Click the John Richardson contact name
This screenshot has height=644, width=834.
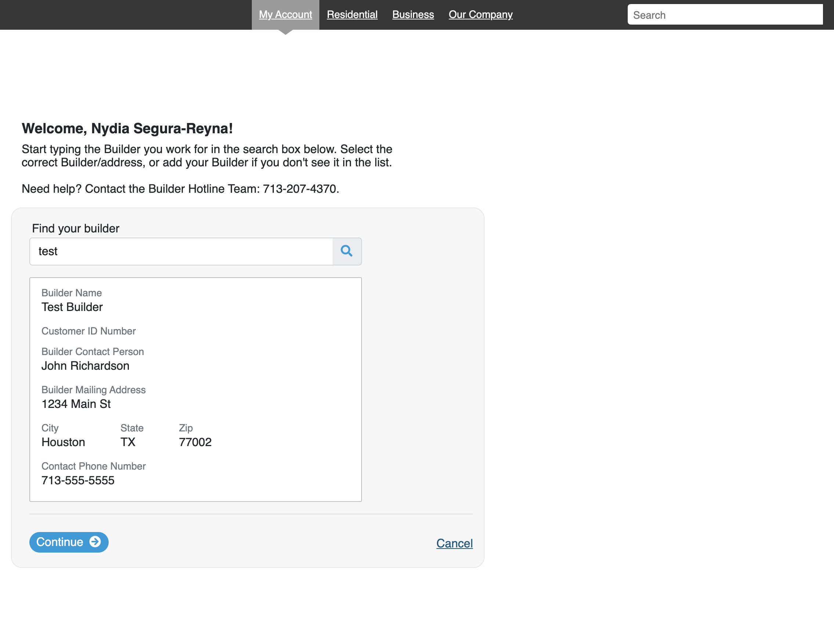[x=85, y=366]
